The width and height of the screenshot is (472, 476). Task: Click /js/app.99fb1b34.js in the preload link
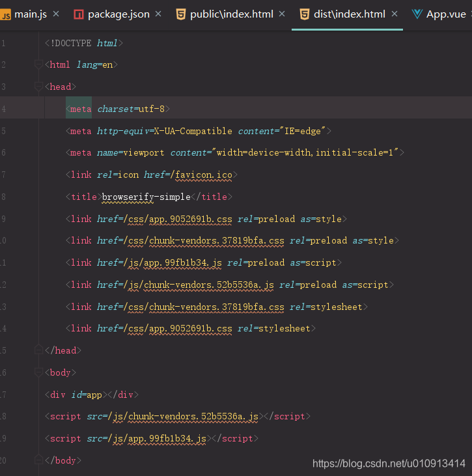[x=173, y=262]
